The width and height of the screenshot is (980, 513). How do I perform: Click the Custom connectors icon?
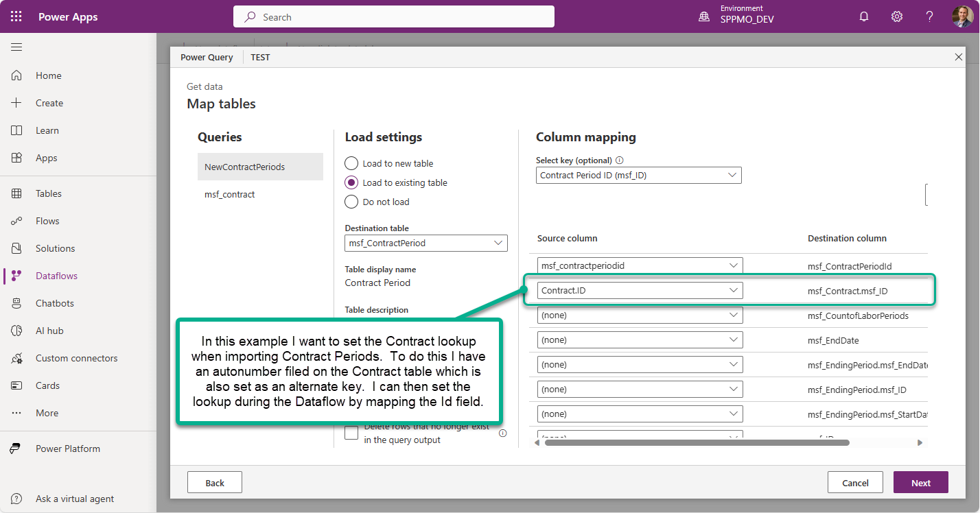(17, 358)
